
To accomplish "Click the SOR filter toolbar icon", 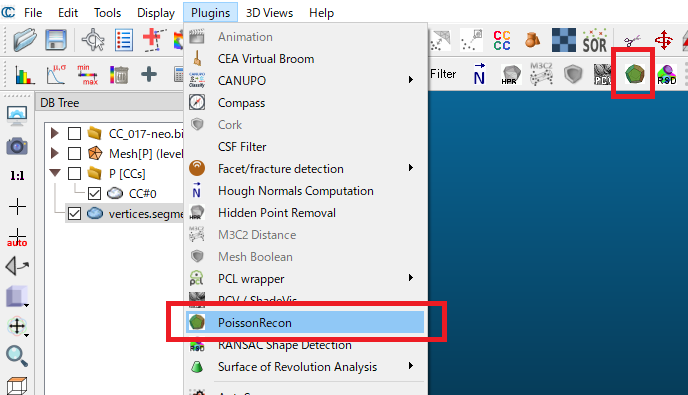I will pos(595,40).
